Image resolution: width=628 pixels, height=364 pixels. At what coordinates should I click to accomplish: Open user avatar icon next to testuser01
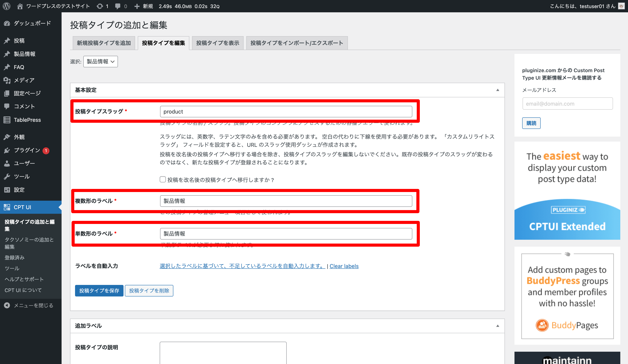(x=621, y=6)
